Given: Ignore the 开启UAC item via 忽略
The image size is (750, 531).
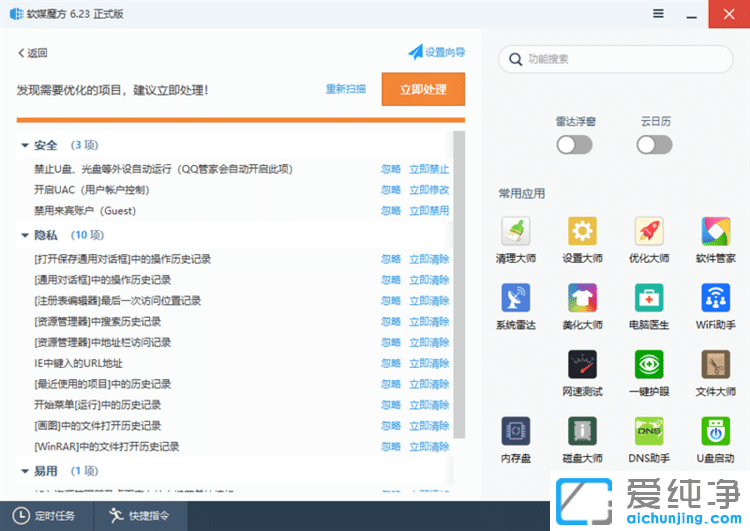Looking at the screenshot, I should (391, 190).
